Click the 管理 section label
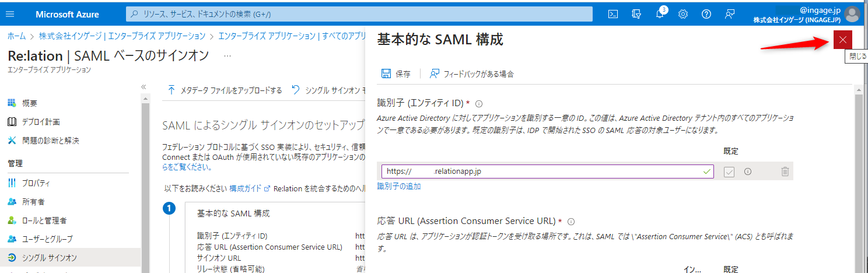 (x=15, y=163)
